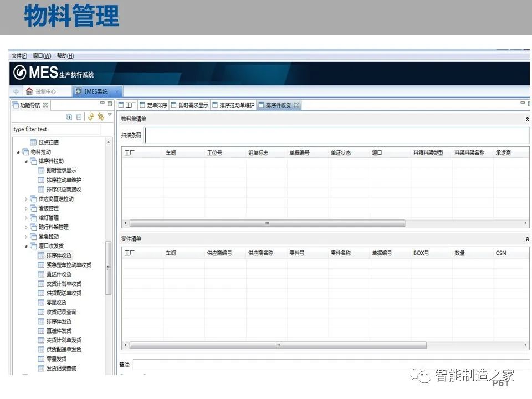The width and height of the screenshot is (532, 399).
Task: Click the table icon beside 排序件发货
Action: click(41, 321)
